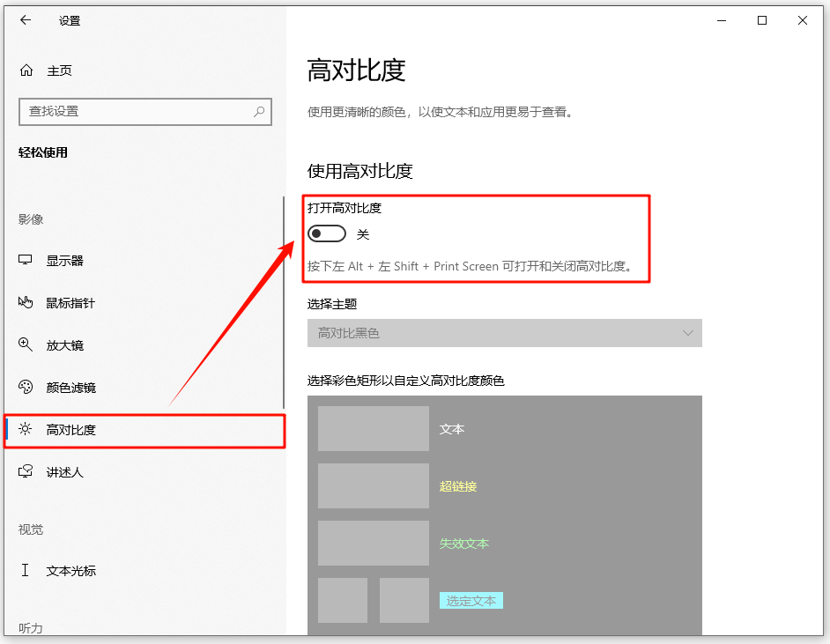The height and width of the screenshot is (644, 830).
Task: Open the 选择主题 dropdown list
Action: point(504,333)
